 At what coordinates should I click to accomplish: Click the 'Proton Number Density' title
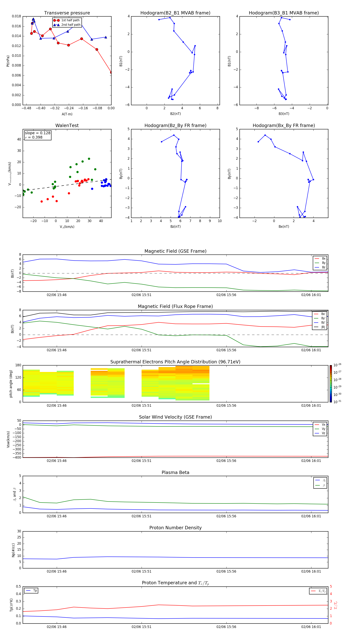pos(175,528)
